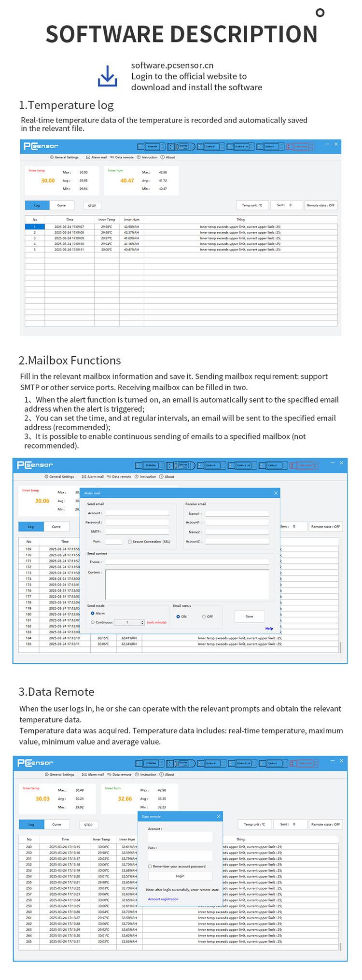The height and width of the screenshot is (980, 362).
Task: Select PT100USB device icon in Temperature log window
Action: [x=151, y=146]
